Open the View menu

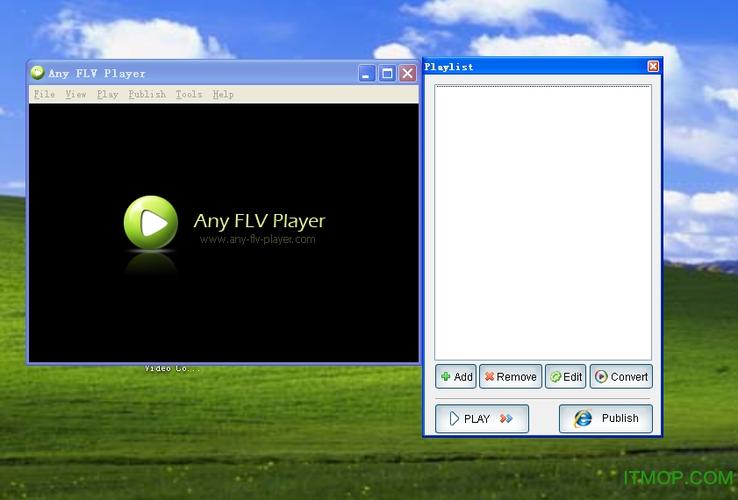pyautogui.click(x=76, y=94)
